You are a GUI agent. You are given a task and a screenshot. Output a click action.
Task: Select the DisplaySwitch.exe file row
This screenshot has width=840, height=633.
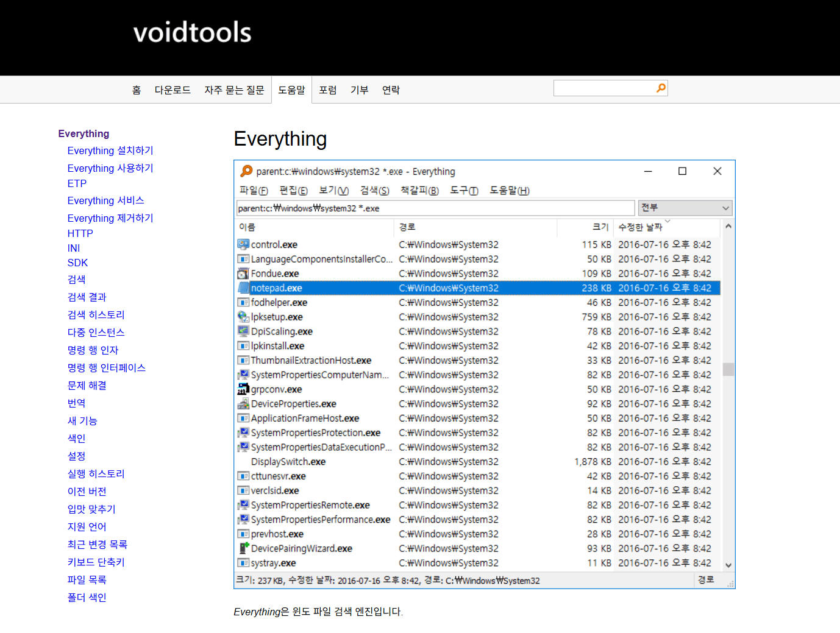tap(477, 462)
